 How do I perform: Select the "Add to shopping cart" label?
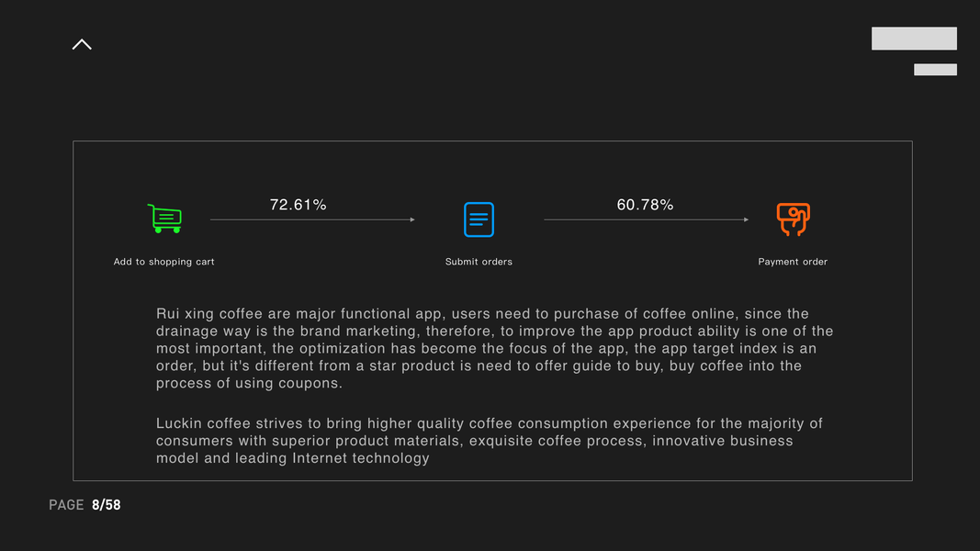pyautogui.click(x=163, y=262)
